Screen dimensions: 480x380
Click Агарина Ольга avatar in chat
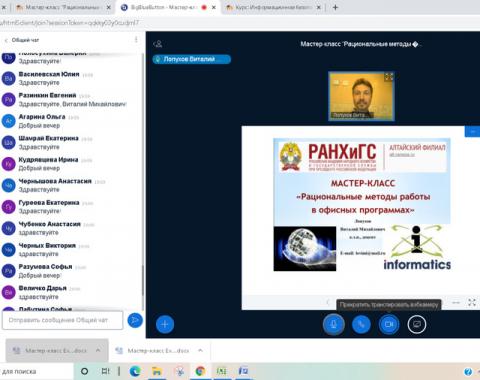[x=9, y=121]
